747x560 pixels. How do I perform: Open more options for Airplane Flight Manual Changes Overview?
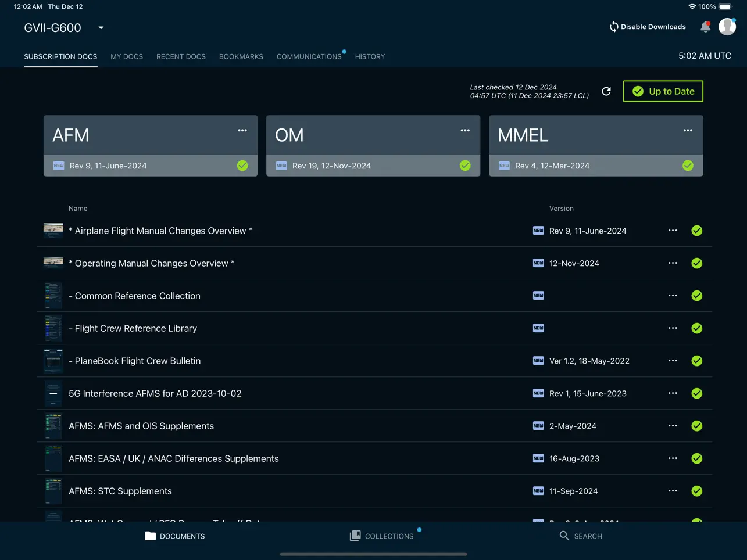pyautogui.click(x=673, y=231)
